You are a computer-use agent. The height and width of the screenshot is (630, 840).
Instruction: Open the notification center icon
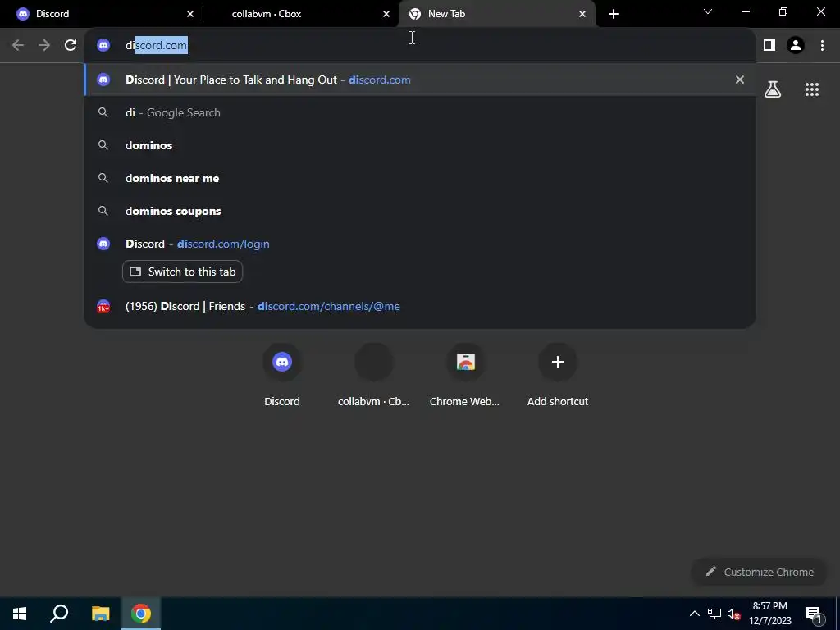pos(814,614)
